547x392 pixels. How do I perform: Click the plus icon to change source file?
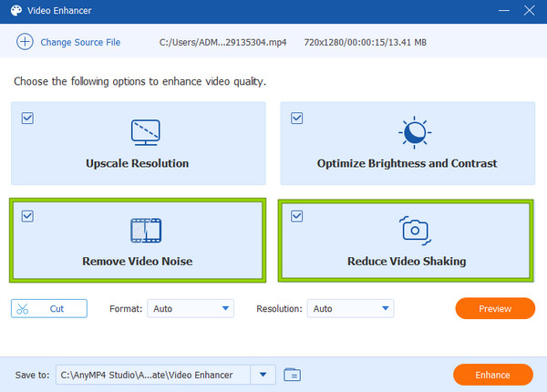pyautogui.click(x=25, y=42)
